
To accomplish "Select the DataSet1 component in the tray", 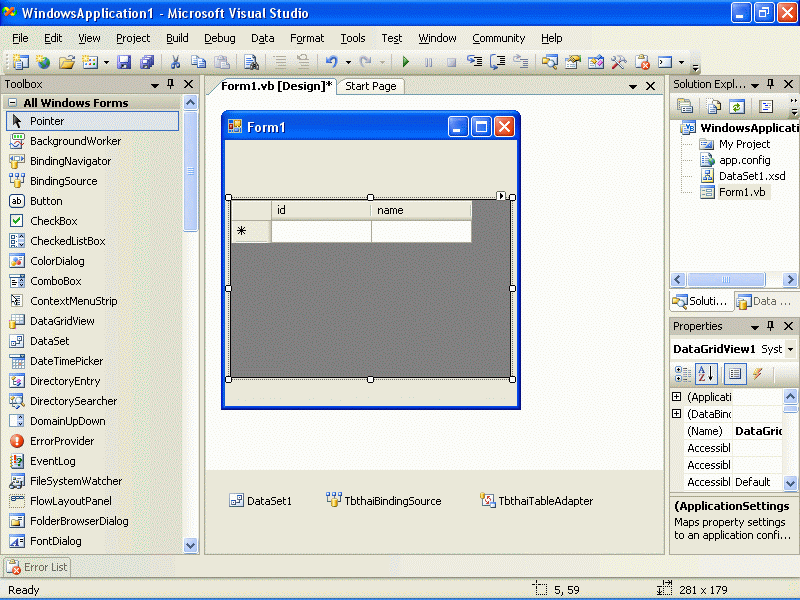I will pyautogui.click(x=260, y=501).
